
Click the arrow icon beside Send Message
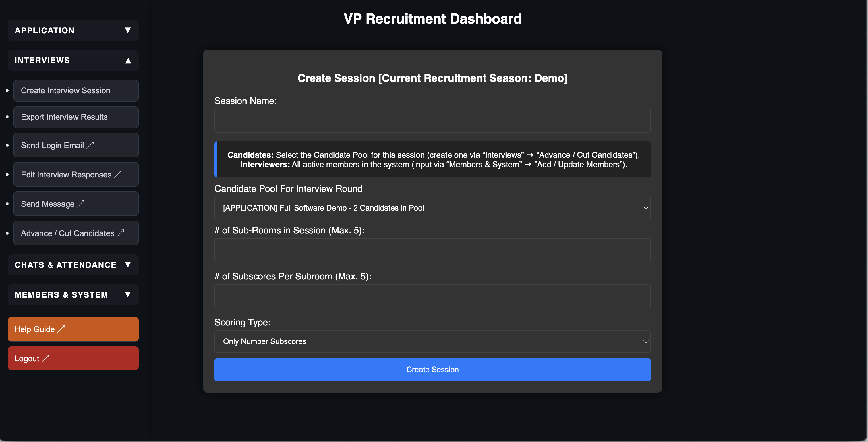tap(81, 204)
